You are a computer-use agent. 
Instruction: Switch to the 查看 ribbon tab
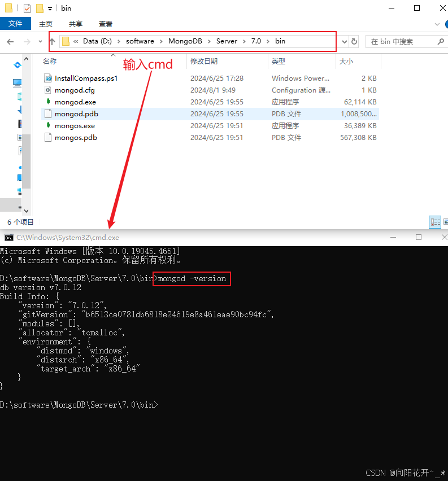click(x=105, y=24)
